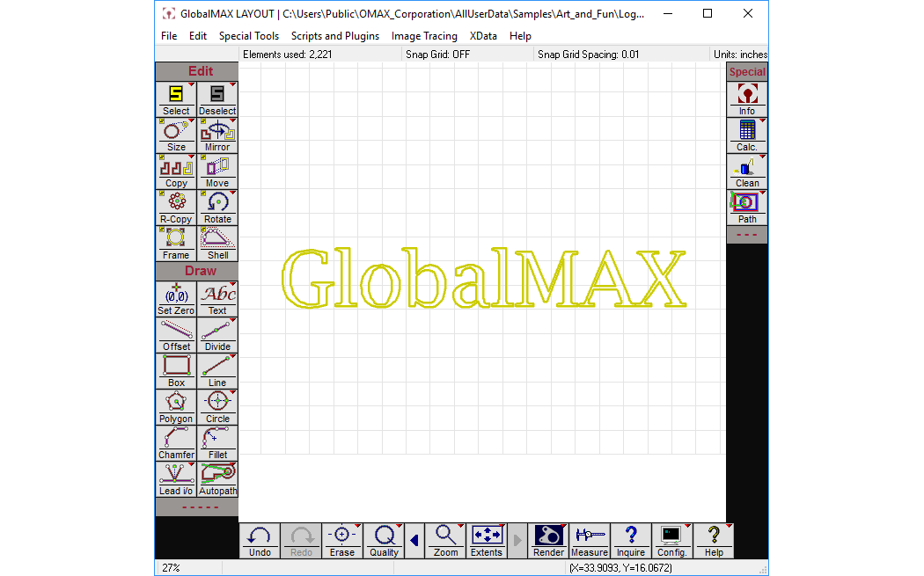
Task: Open the Image Tracing menu
Action: pyautogui.click(x=424, y=36)
